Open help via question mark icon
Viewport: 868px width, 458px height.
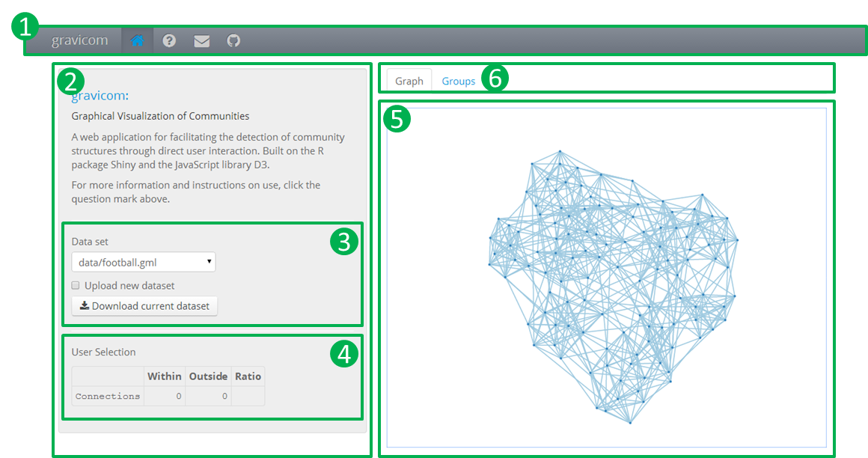point(169,40)
